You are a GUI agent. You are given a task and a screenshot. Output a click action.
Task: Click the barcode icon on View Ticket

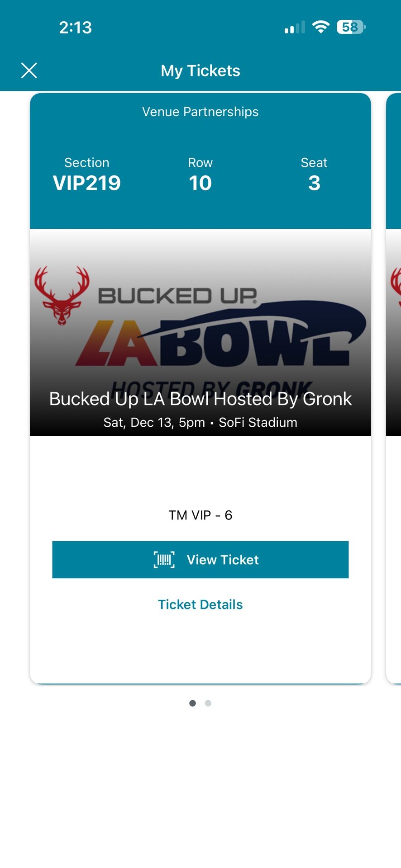(163, 559)
